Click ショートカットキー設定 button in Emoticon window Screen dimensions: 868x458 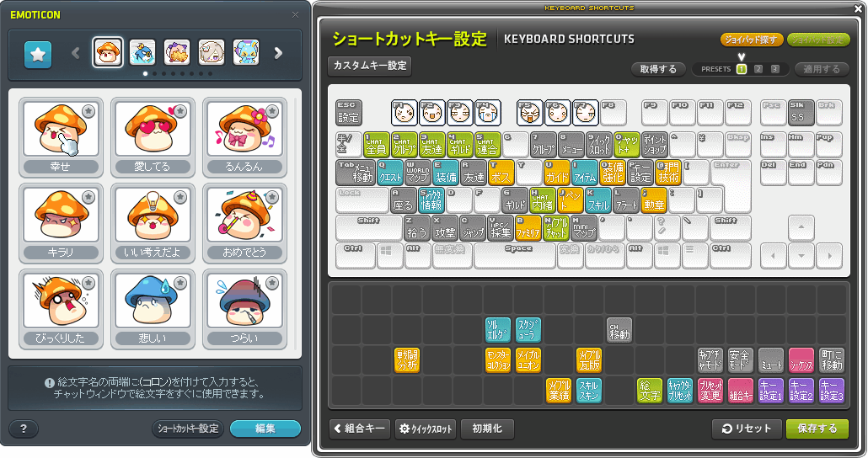click(x=188, y=429)
